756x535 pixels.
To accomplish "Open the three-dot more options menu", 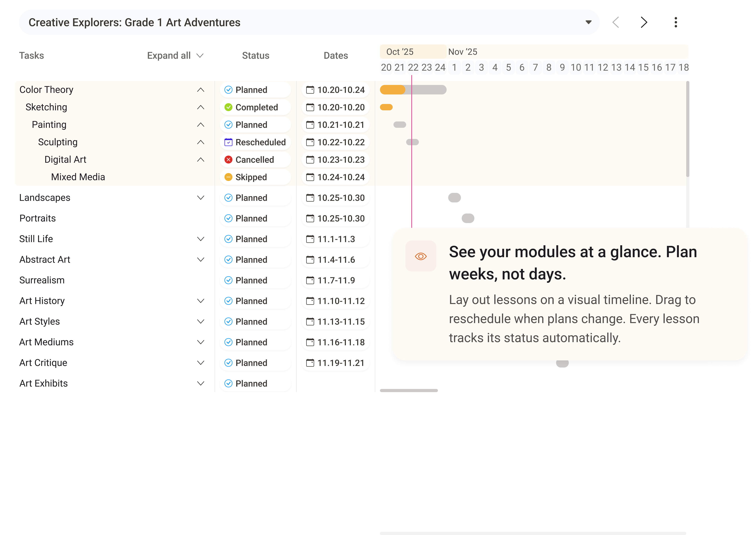I will (676, 22).
